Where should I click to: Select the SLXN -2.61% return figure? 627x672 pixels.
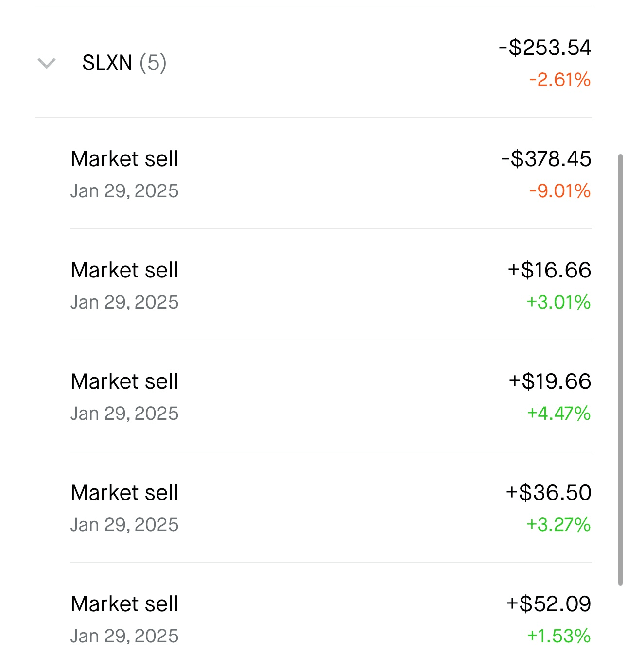click(559, 80)
